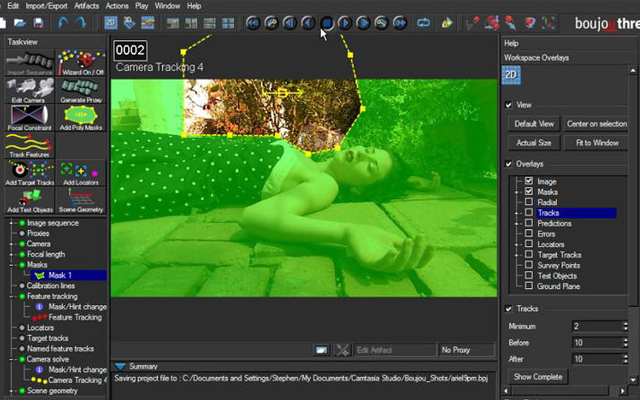Start the Track Features task
Image resolution: width=640 pixels, height=400 pixels.
click(29, 145)
